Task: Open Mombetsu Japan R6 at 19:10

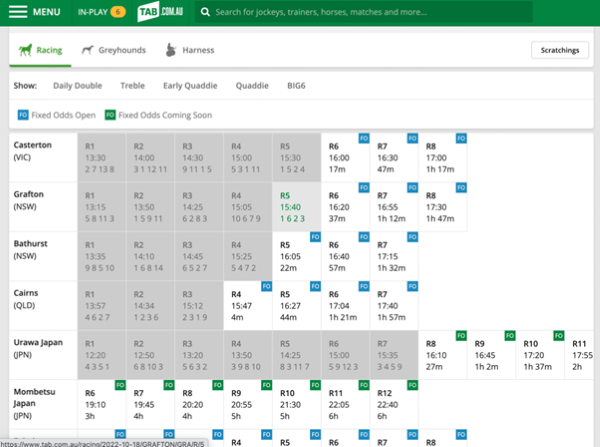Action: (x=102, y=405)
